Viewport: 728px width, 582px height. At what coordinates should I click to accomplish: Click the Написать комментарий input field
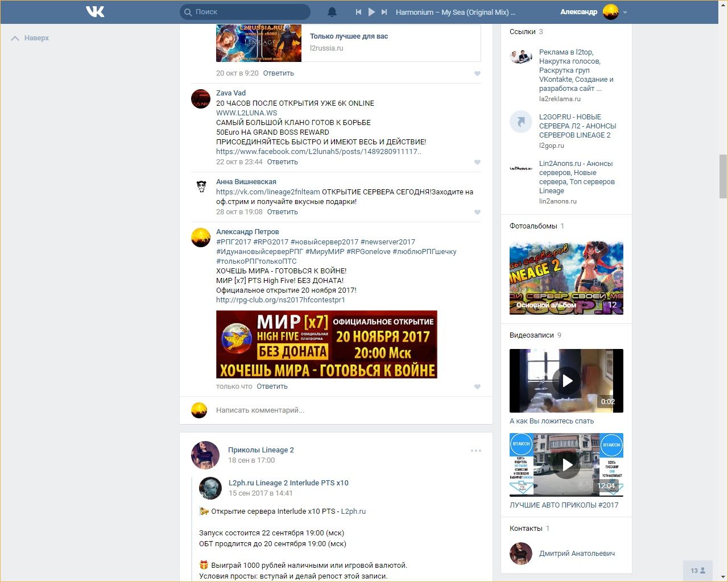[341, 410]
